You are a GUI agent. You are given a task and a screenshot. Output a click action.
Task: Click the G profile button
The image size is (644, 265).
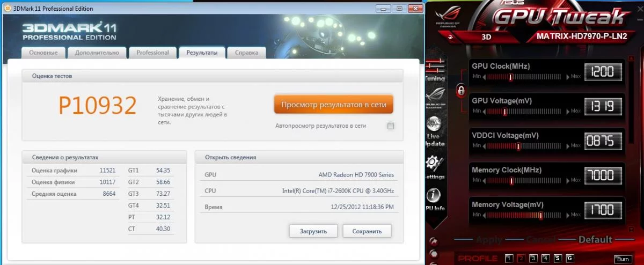[x=569, y=259]
